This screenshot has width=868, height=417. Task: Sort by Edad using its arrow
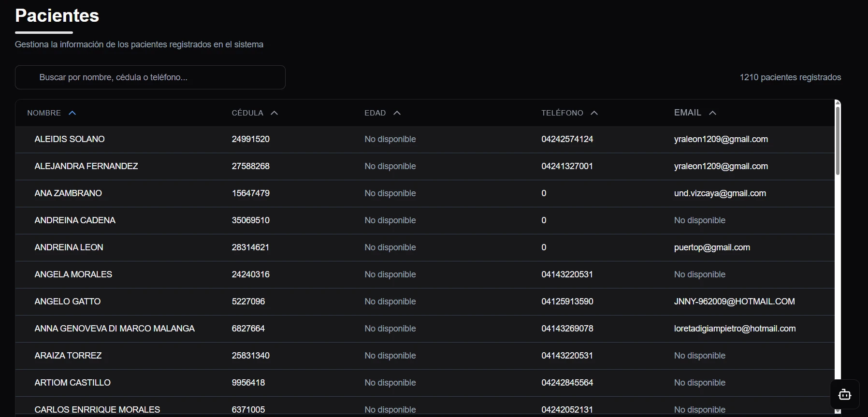pyautogui.click(x=397, y=113)
